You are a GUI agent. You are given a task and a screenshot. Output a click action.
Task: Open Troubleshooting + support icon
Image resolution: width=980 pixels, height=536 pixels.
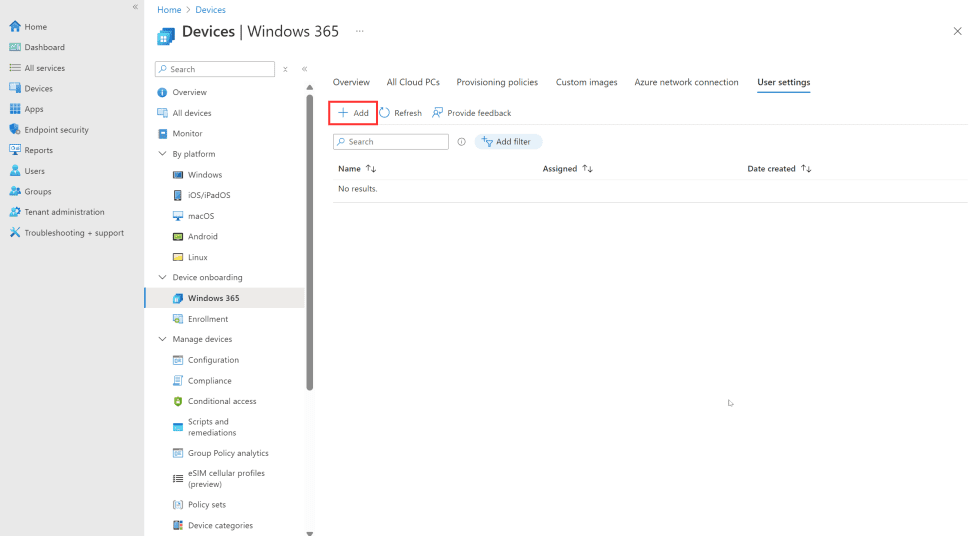pyautogui.click(x=15, y=233)
